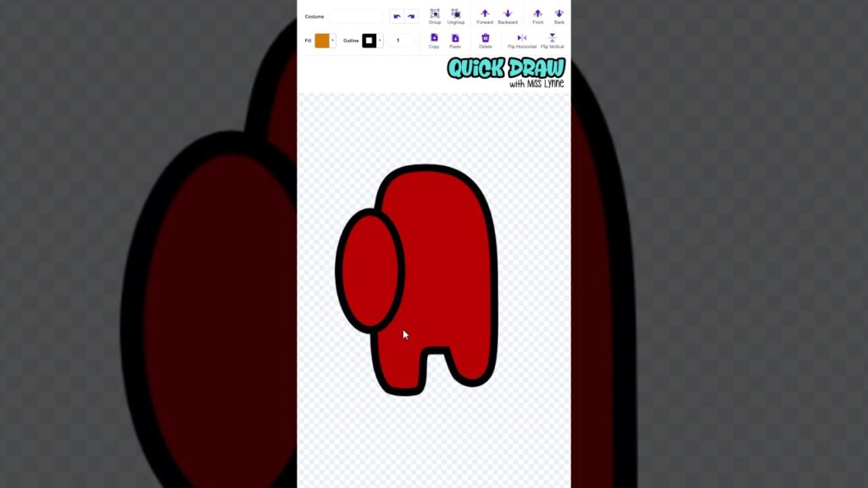Click the Redo arrow button

411,16
